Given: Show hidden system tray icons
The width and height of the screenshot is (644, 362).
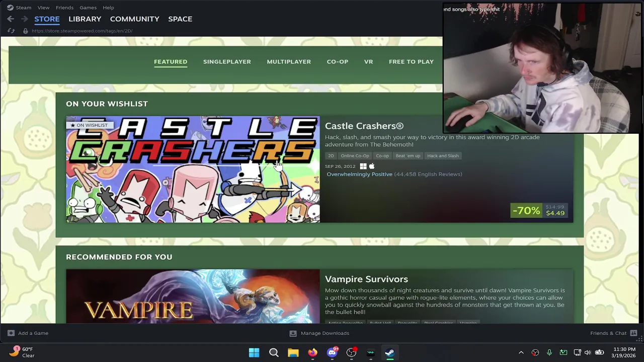Looking at the screenshot, I should 521,352.
